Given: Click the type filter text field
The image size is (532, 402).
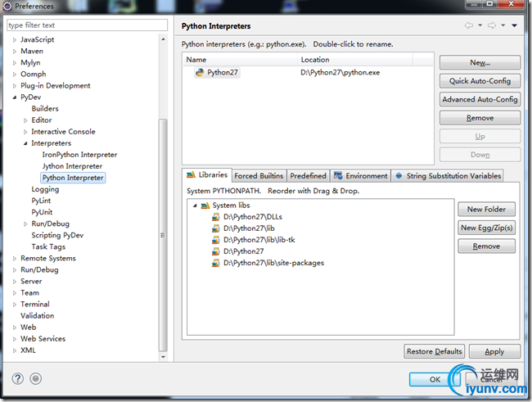Looking at the screenshot, I should [88, 25].
